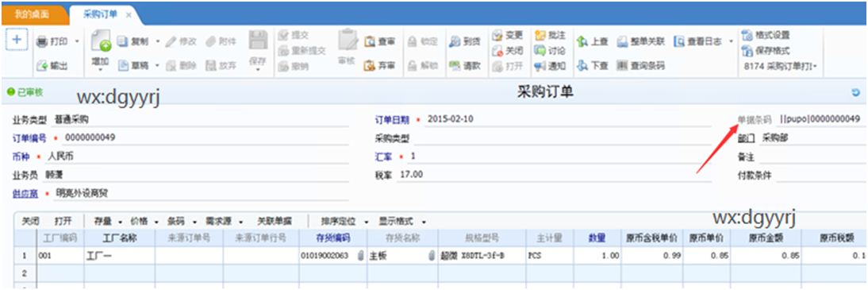Expand the 保存 dropdown arrow
The image size is (868, 290).
(x=258, y=70)
